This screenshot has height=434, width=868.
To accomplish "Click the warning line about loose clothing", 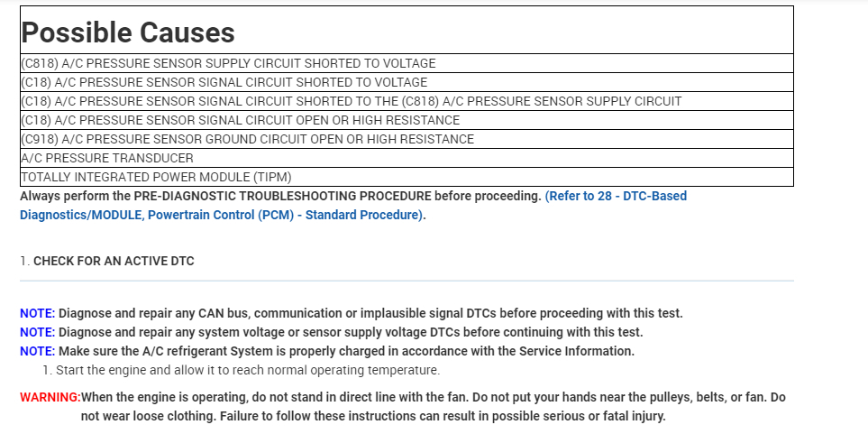I will coord(372,416).
